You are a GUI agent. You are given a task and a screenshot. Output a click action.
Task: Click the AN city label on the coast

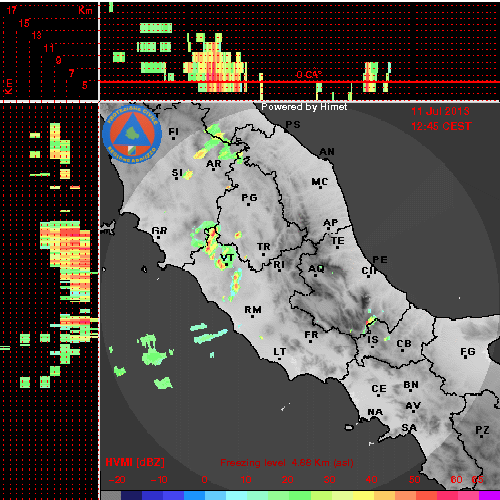point(327,152)
